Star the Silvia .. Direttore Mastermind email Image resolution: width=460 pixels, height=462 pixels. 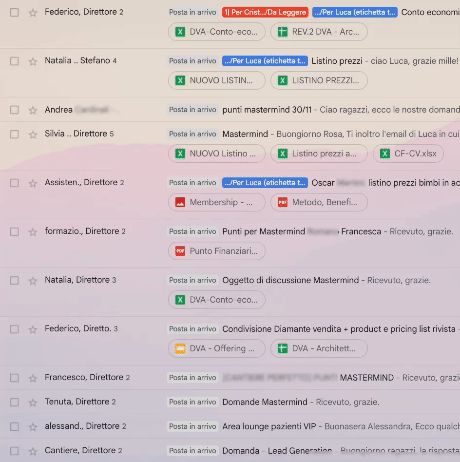(x=33, y=135)
